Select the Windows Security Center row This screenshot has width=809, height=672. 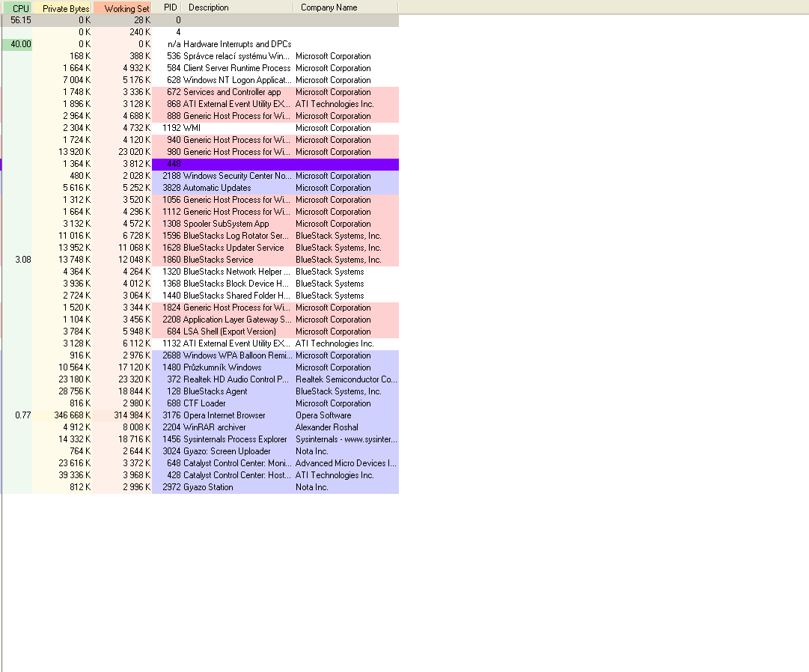200,176
